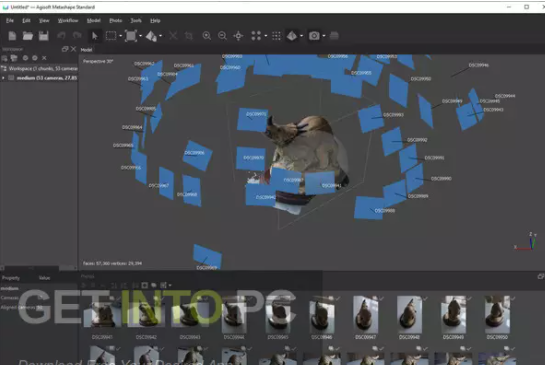Toggle the textured model view icon
Screen dimensions: 545x365
tap(292, 36)
